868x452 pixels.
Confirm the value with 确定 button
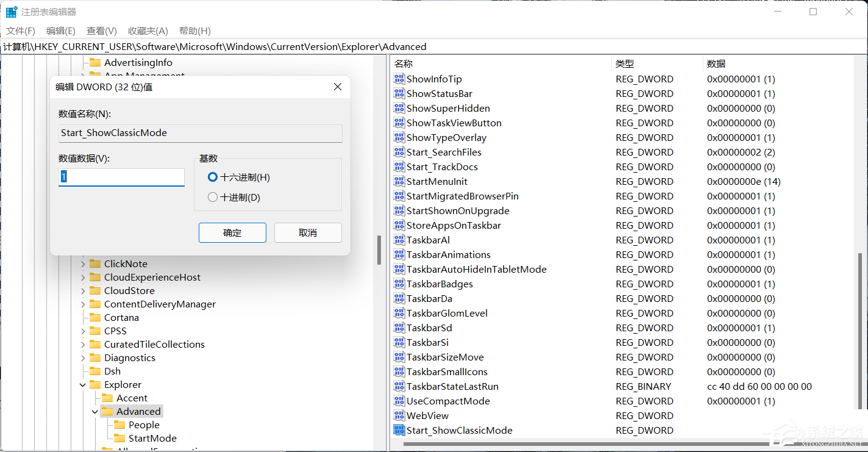(232, 232)
